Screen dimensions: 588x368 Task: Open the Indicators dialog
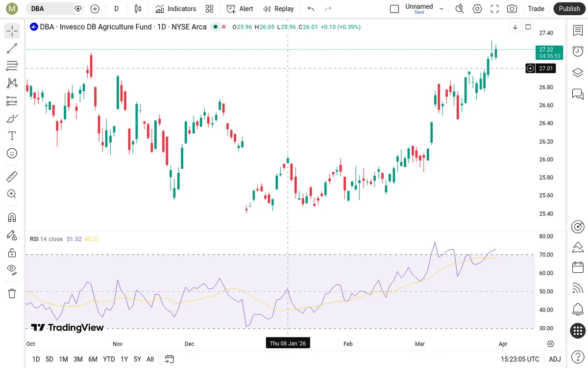point(176,9)
